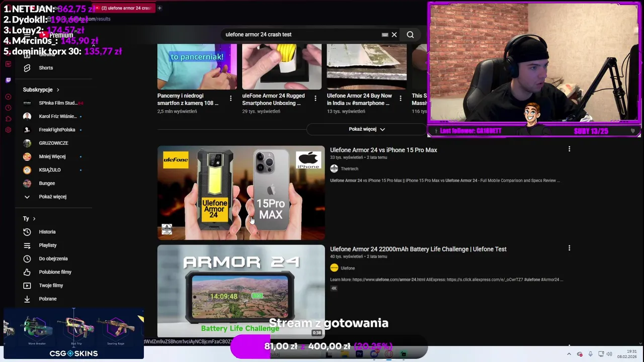644x362 pixels.
Task: Open Twitch in the Opera GX sidebar
Action: (8, 80)
